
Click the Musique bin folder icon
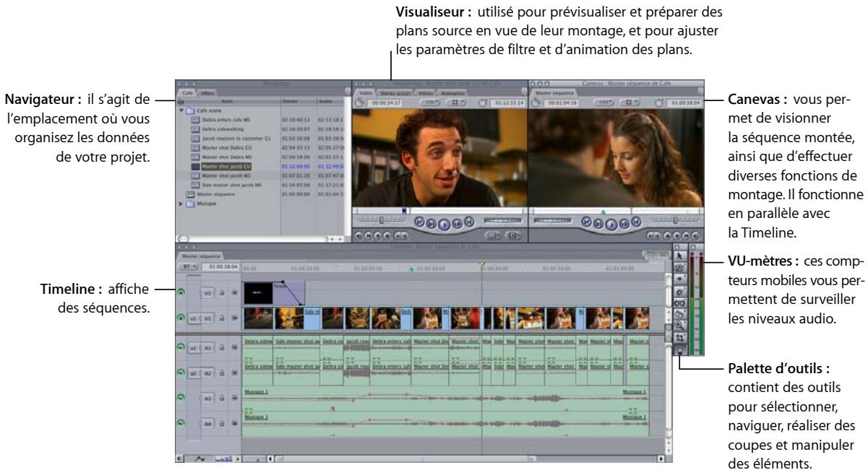tap(191, 204)
